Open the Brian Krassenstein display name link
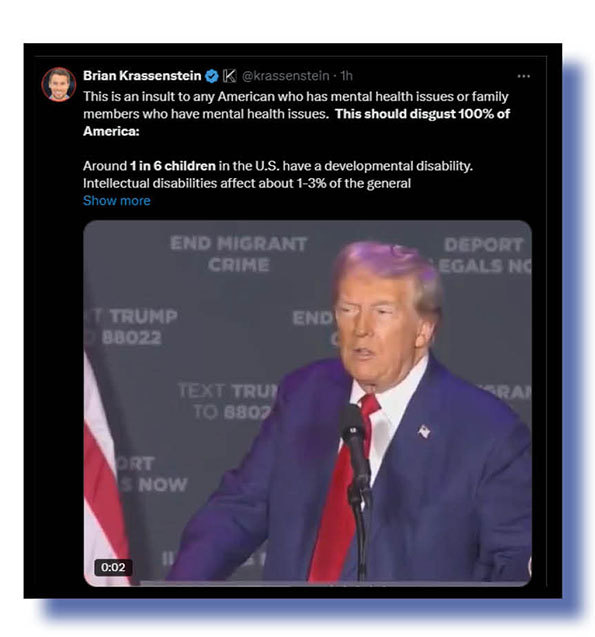Screen dimensions: 595x637 142,76
